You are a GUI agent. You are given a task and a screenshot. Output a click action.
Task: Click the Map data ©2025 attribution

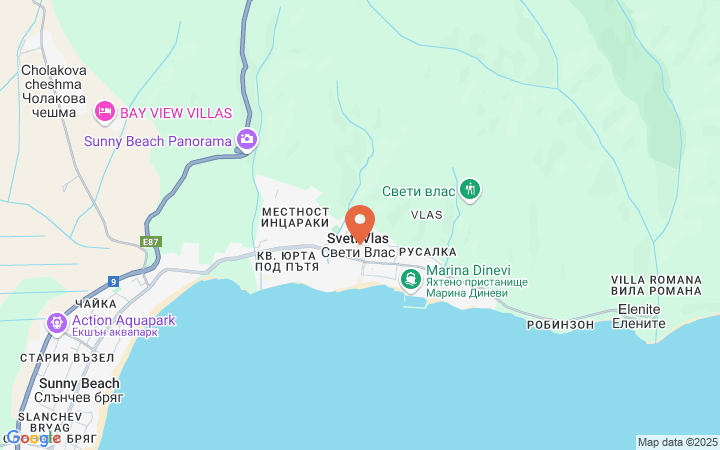click(678, 443)
